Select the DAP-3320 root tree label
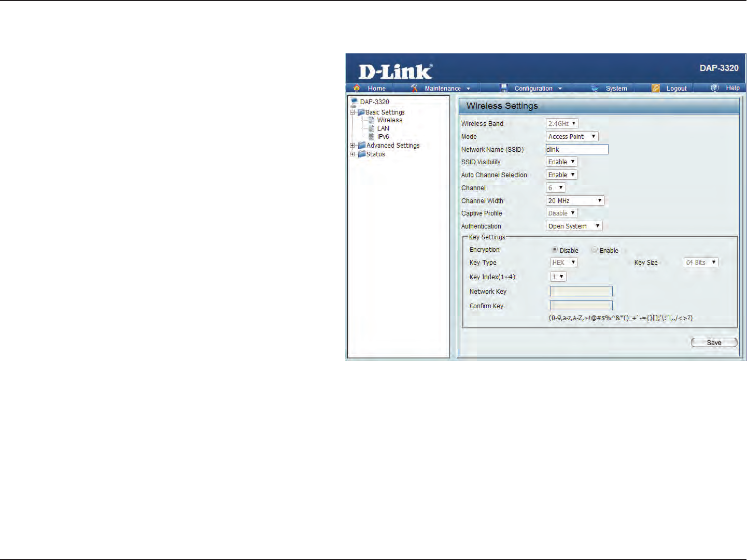This screenshot has height=560, width=747. [375, 102]
